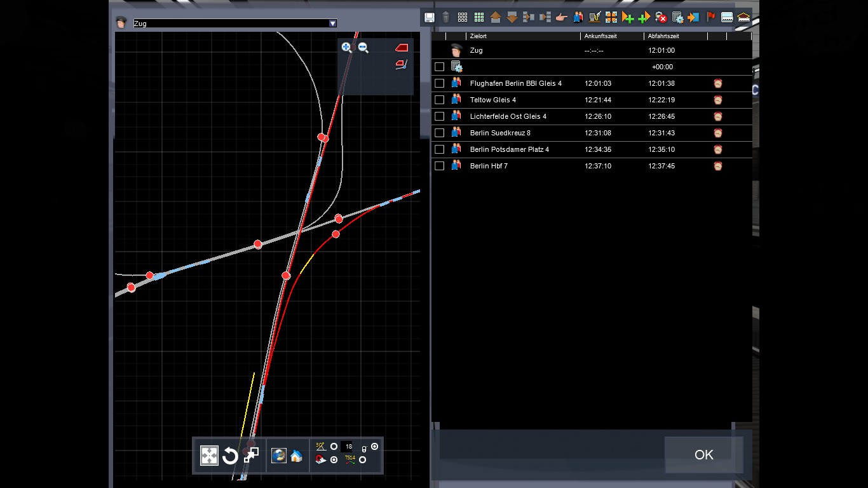Image resolution: width=868 pixels, height=488 pixels.
Task: Click the globe icon on map toolbar
Action: coord(278,456)
